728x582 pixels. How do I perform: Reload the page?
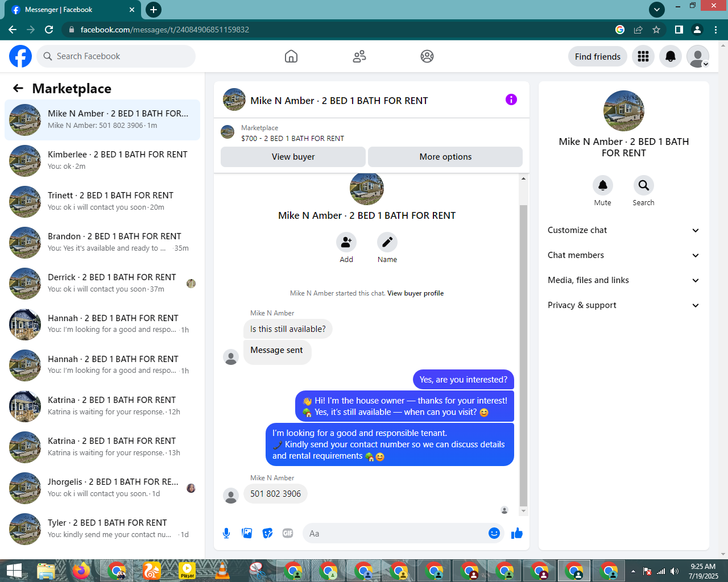coord(49,30)
